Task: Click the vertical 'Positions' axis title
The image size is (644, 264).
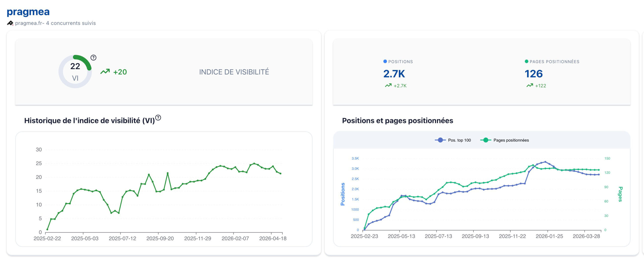Action: (343, 194)
